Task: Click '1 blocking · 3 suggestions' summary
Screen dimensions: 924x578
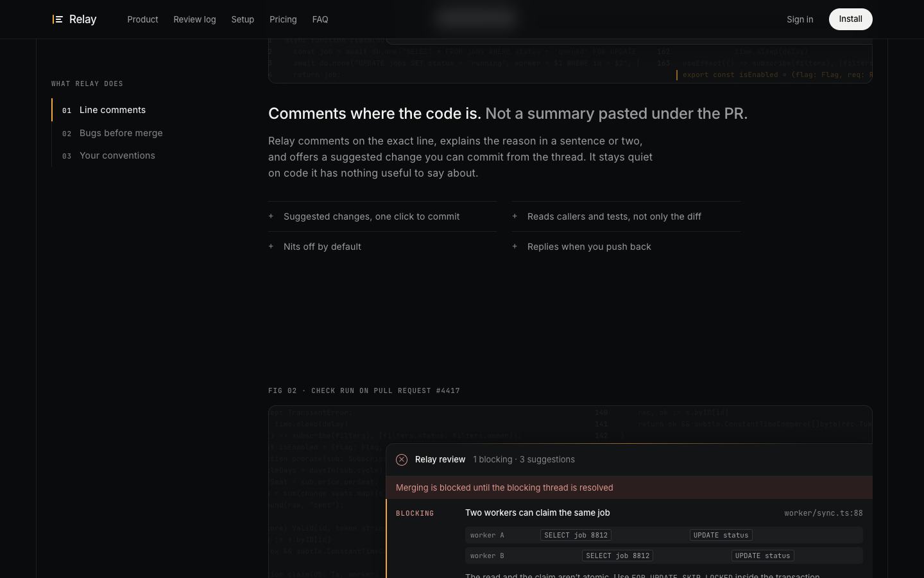Action: point(524,460)
